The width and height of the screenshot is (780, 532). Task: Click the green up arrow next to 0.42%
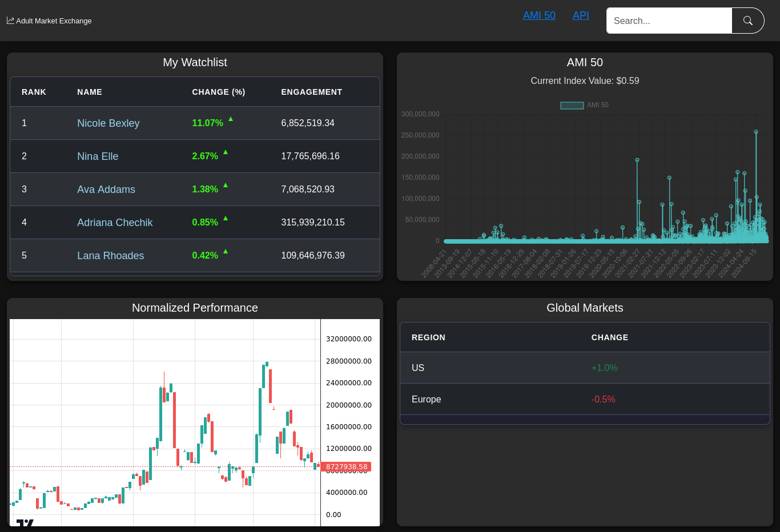coord(226,251)
